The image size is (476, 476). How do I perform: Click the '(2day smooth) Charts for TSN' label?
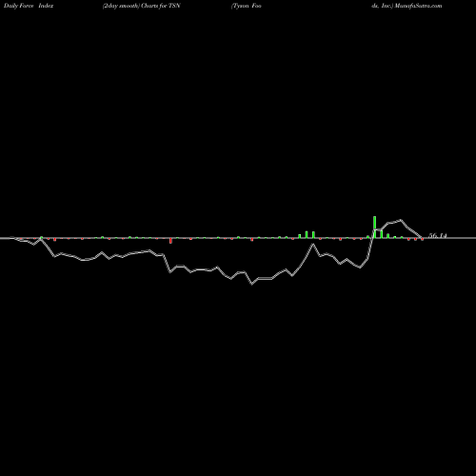[142, 6]
